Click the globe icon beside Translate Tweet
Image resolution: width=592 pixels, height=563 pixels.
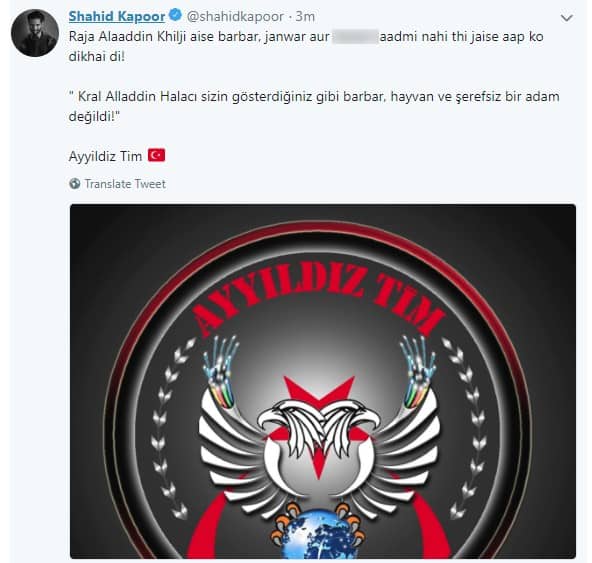75,184
